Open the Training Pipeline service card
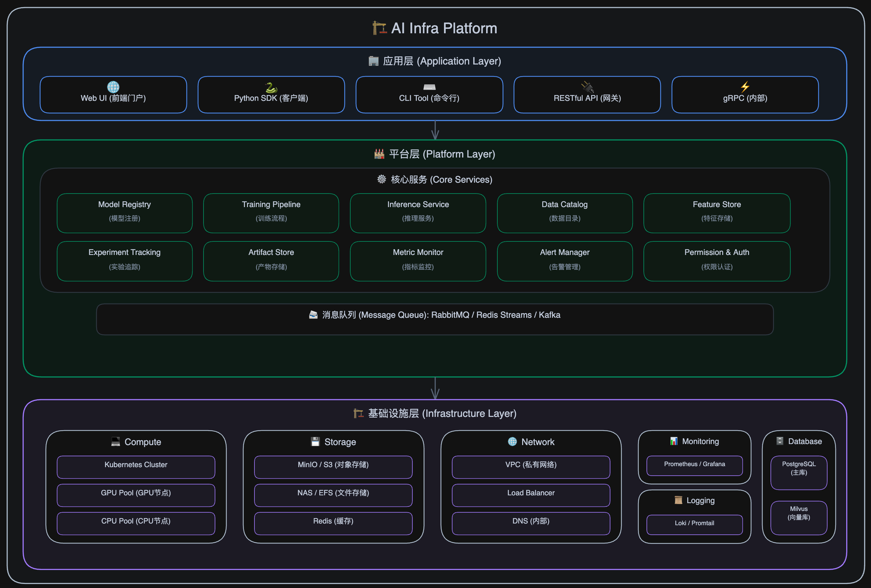The height and width of the screenshot is (588, 871). [x=271, y=213]
